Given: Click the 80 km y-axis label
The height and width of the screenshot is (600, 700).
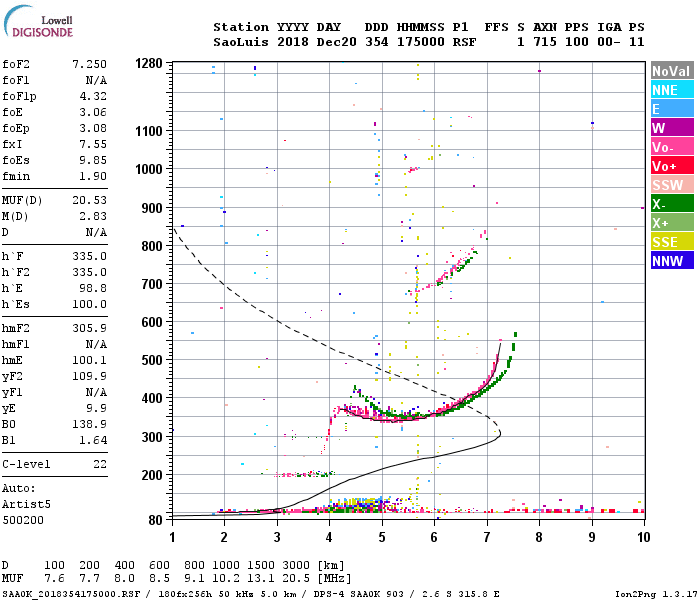Looking at the screenshot, I should point(155,520).
